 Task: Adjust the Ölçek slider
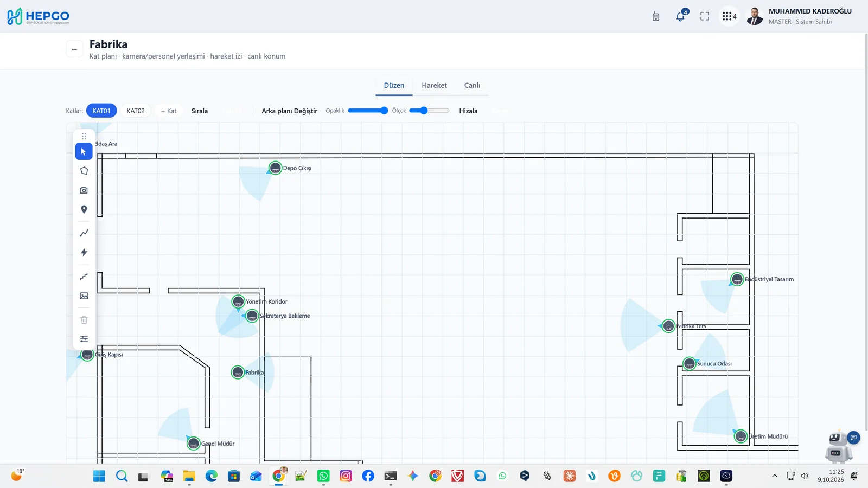tap(429, 111)
